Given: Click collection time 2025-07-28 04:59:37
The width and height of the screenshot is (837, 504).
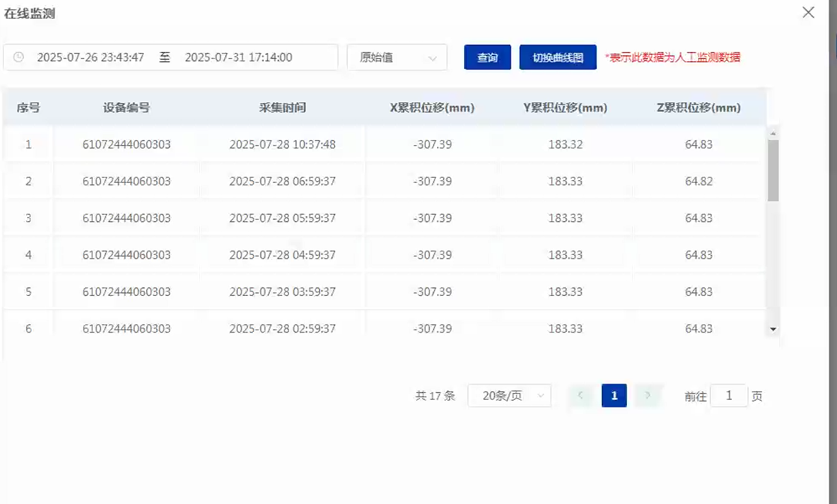Looking at the screenshot, I should coord(283,255).
